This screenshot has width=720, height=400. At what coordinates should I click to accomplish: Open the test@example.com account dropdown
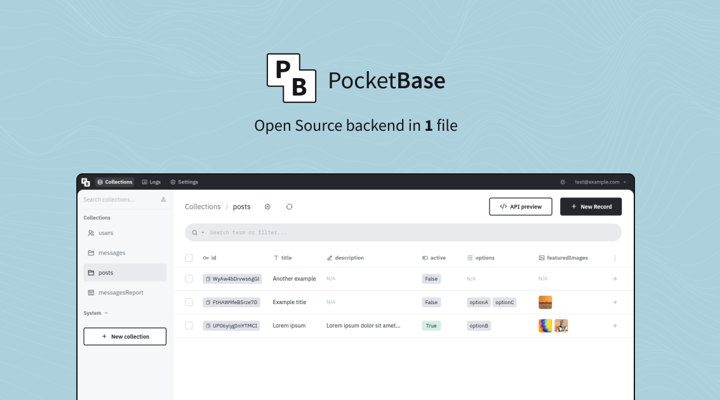[x=600, y=182]
